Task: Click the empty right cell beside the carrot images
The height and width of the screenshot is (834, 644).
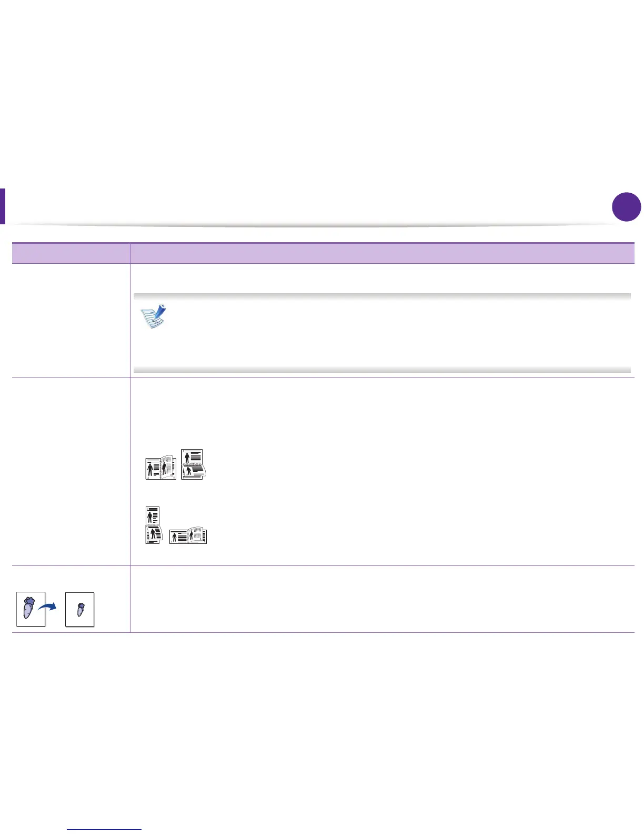Action: point(381,599)
